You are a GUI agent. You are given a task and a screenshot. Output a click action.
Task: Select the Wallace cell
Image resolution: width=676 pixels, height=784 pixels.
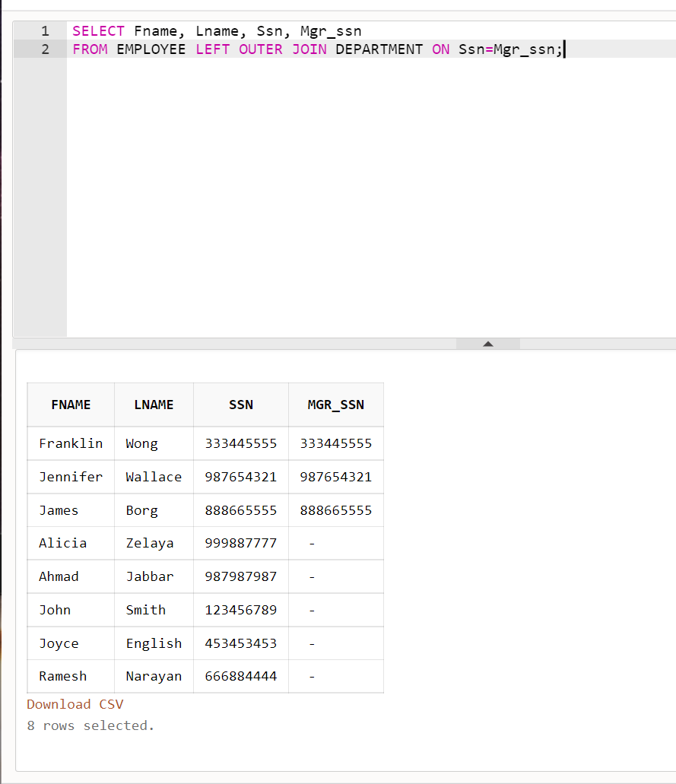coord(154,477)
